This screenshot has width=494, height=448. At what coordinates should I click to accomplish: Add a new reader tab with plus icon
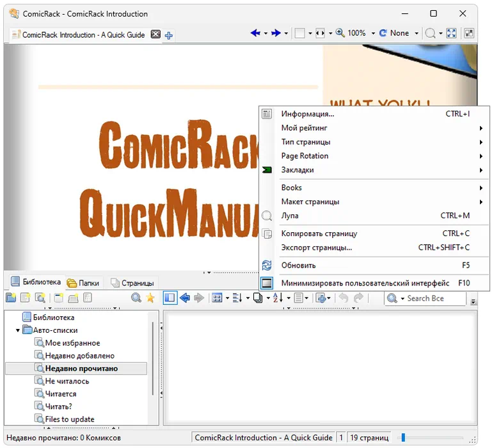[169, 36]
